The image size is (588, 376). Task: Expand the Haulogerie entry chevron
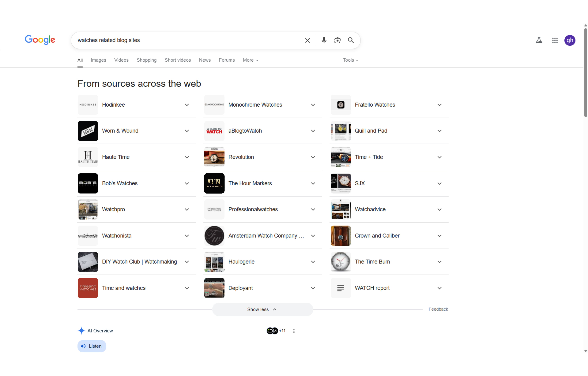point(313,262)
